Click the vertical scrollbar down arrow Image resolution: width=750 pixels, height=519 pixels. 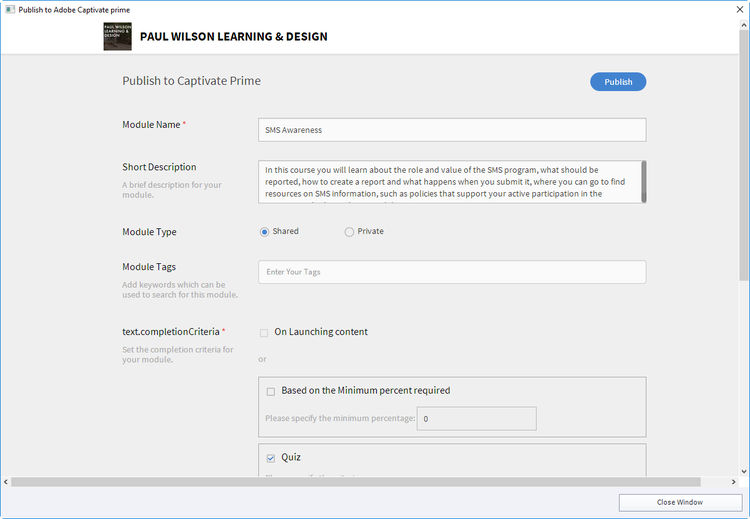pyautogui.click(x=743, y=470)
